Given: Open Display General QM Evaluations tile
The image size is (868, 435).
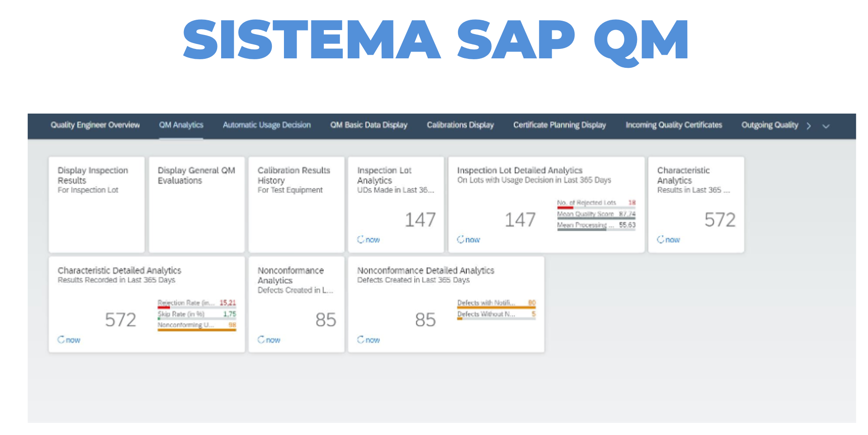Looking at the screenshot, I should 196,204.
